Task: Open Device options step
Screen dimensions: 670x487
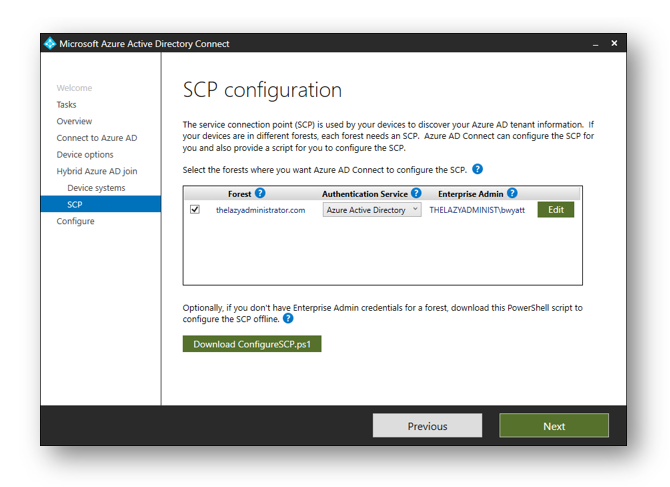Action: pyautogui.click(x=85, y=155)
